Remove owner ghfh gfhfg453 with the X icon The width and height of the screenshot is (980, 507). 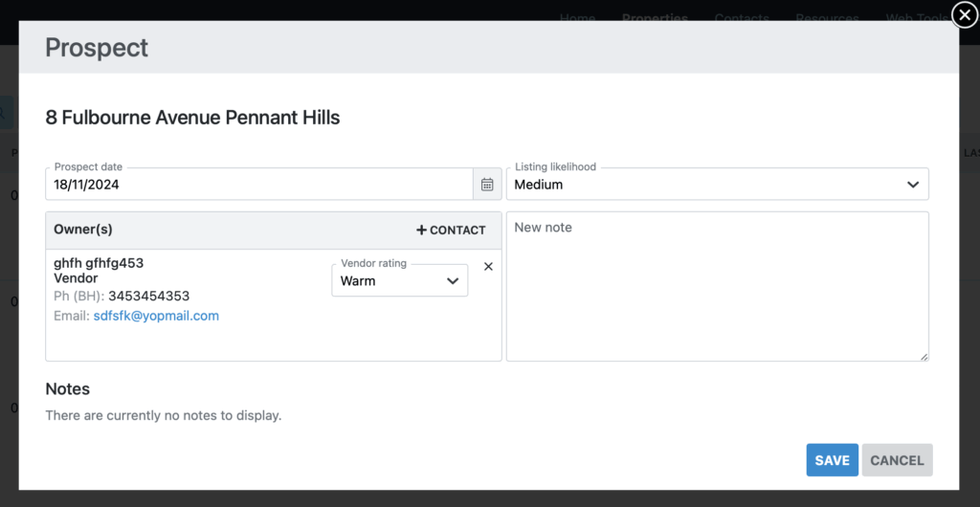(488, 267)
